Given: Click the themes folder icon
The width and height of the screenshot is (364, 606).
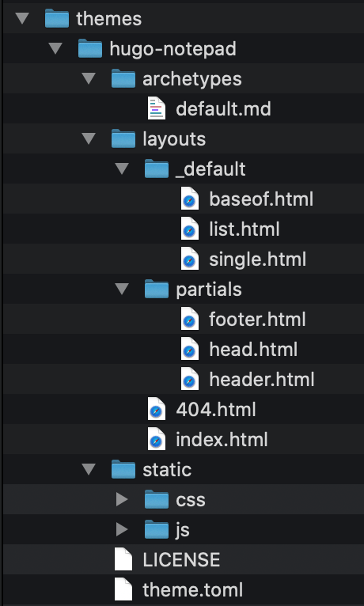Looking at the screenshot, I should (57, 18).
